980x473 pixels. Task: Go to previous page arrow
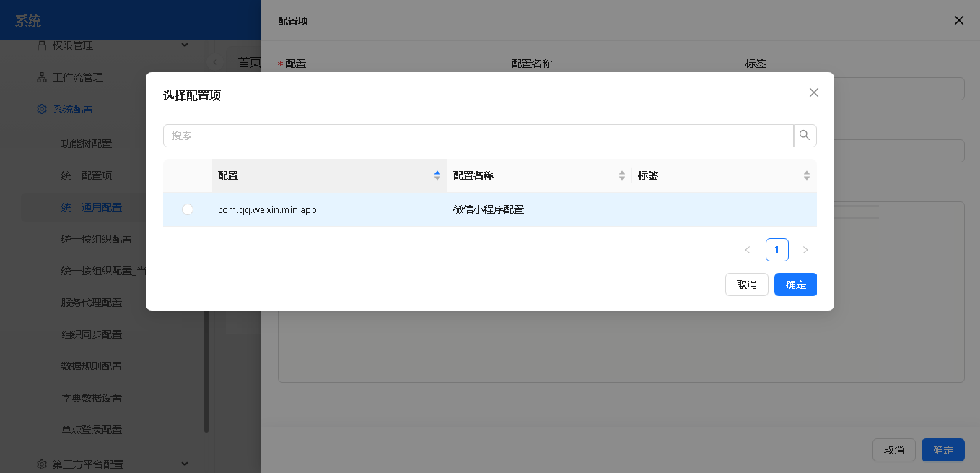pyautogui.click(x=748, y=250)
